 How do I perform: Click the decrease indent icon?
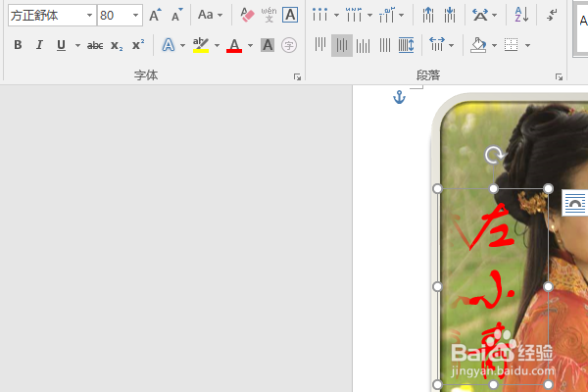coord(428,15)
